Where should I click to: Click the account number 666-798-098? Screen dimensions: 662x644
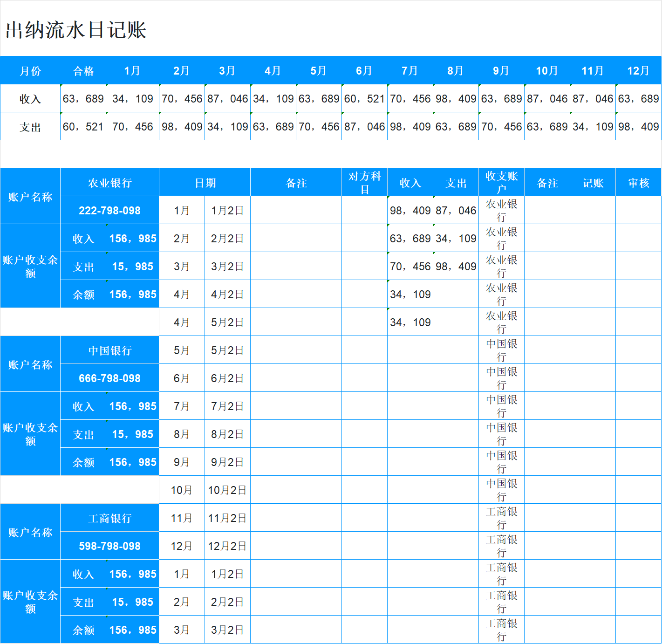point(109,378)
